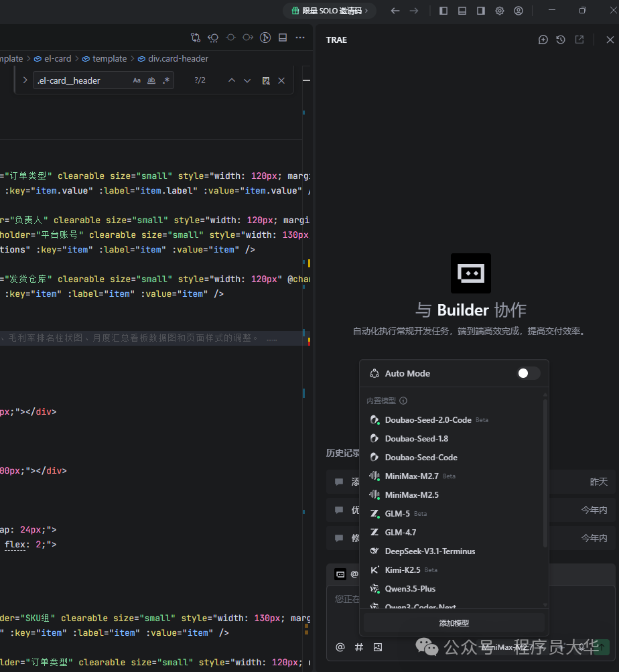This screenshot has width=619, height=672.
Task: Pop out TRAE panel to new window
Action: click(579, 40)
